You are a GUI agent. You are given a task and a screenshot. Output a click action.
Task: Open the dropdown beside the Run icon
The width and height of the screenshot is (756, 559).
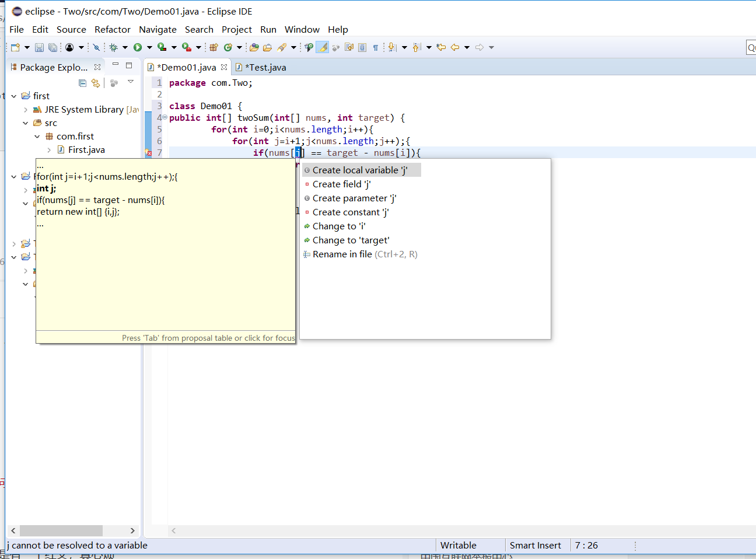tap(149, 47)
